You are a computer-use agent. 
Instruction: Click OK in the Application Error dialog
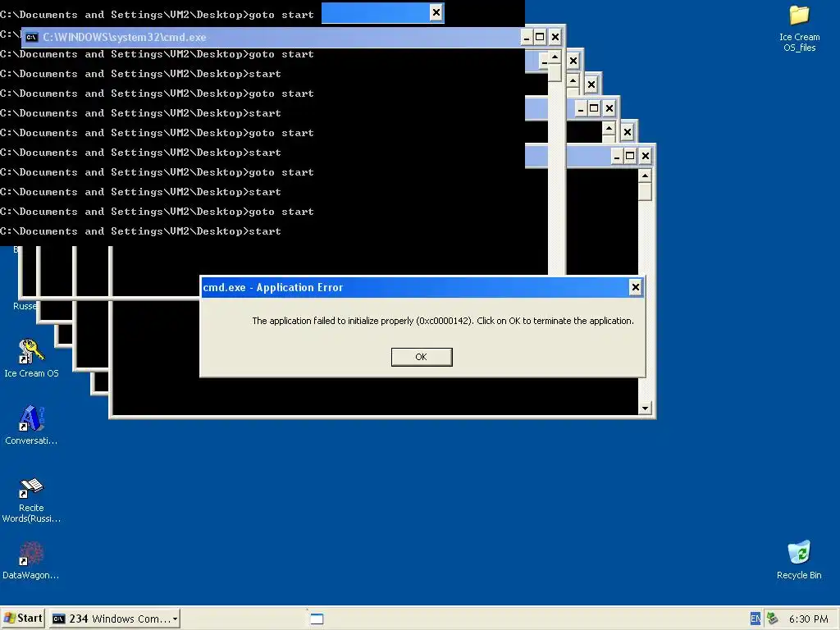click(x=422, y=357)
